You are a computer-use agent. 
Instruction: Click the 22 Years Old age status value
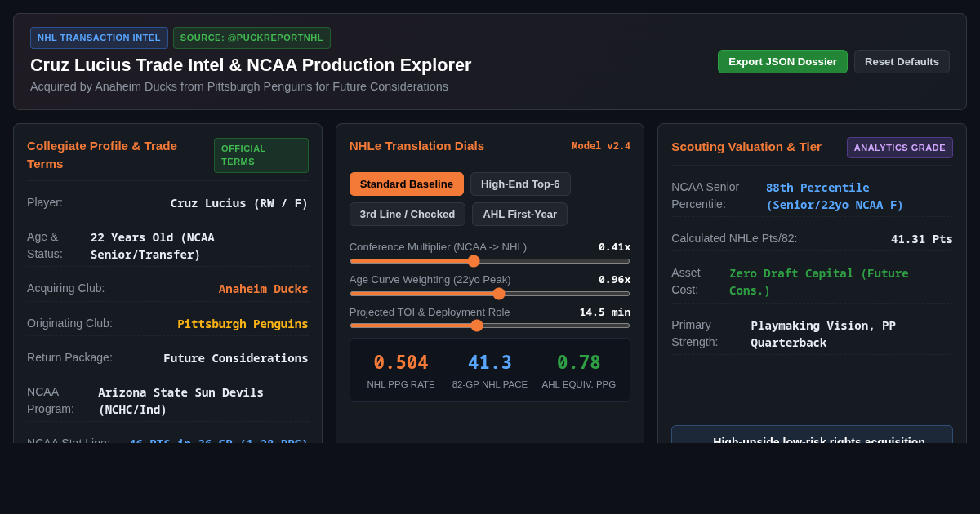click(153, 246)
